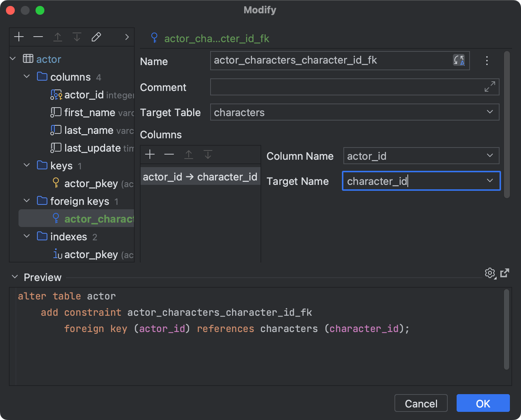Click yellow actor_pkey key icon
Screen dimensions: 521x420
point(56,183)
